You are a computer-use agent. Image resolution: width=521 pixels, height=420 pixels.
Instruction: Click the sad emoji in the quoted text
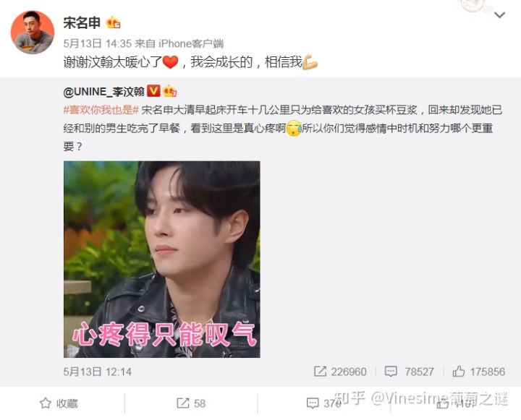click(x=294, y=128)
